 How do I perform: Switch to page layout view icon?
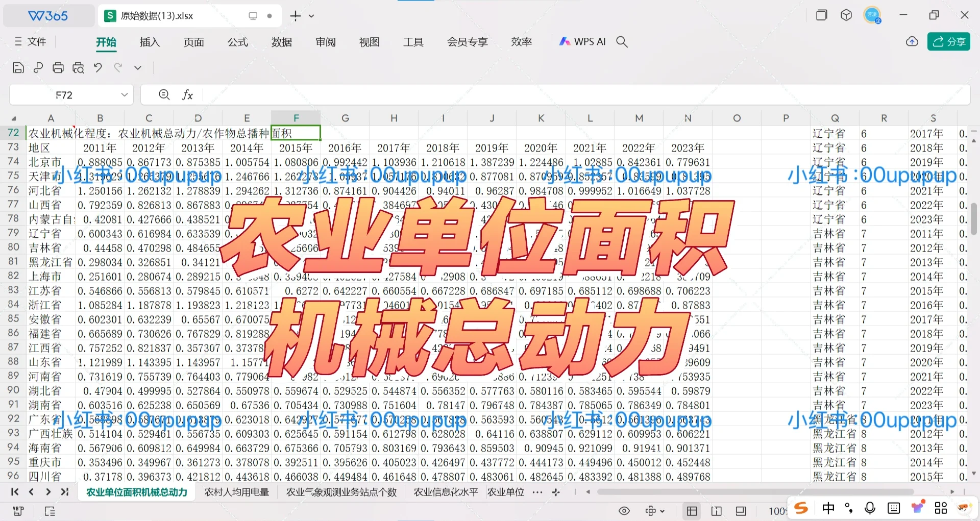pyautogui.click(x=741, y=511)
